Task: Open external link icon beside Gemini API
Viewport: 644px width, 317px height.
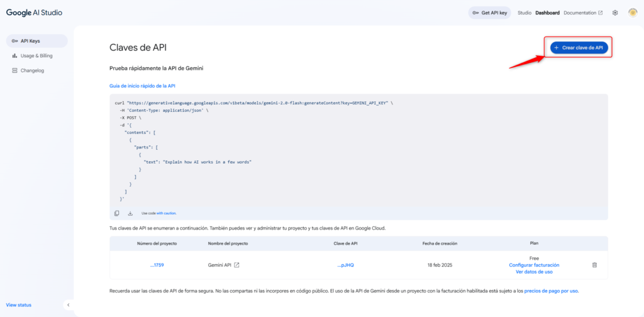Action: 236,265
